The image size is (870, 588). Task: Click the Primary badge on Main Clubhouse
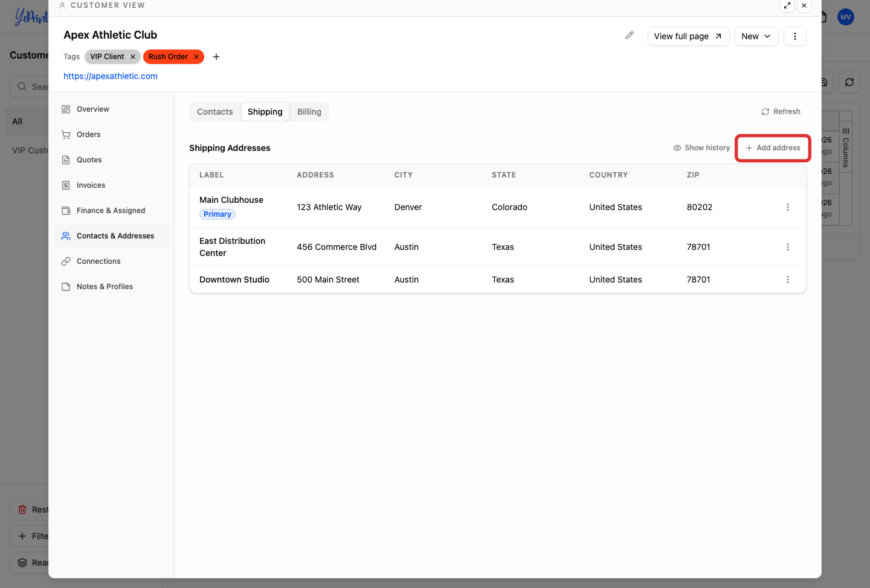pos(217,214)
